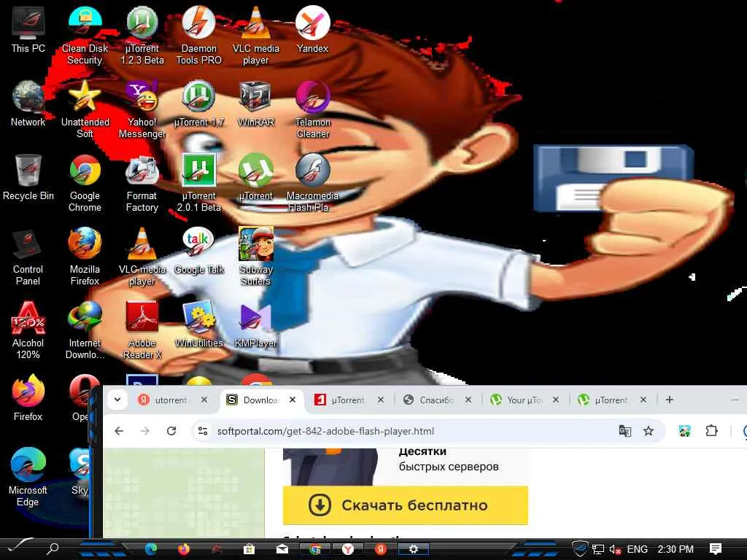Open Clean Disk Security shortcut

coord(85,35)
